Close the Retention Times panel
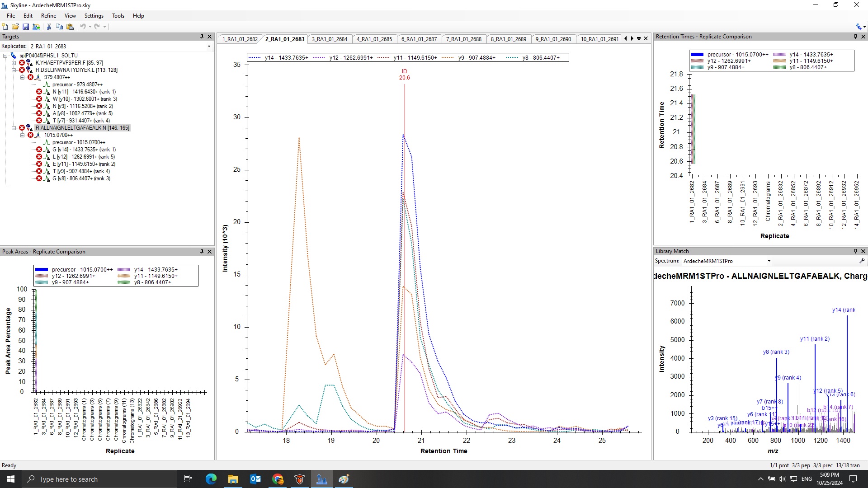This screenshot has height=488, width=868. point(863,37)
